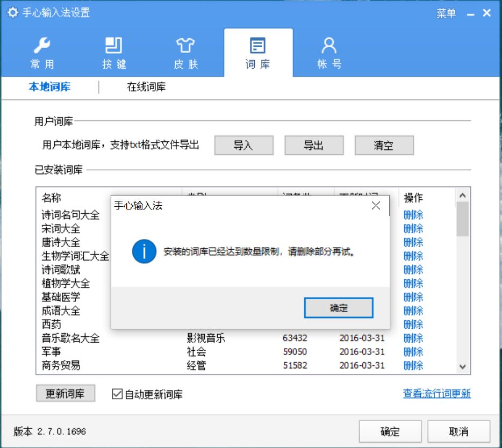Open the 帐号 account person icon

click(x=328, y=46)
